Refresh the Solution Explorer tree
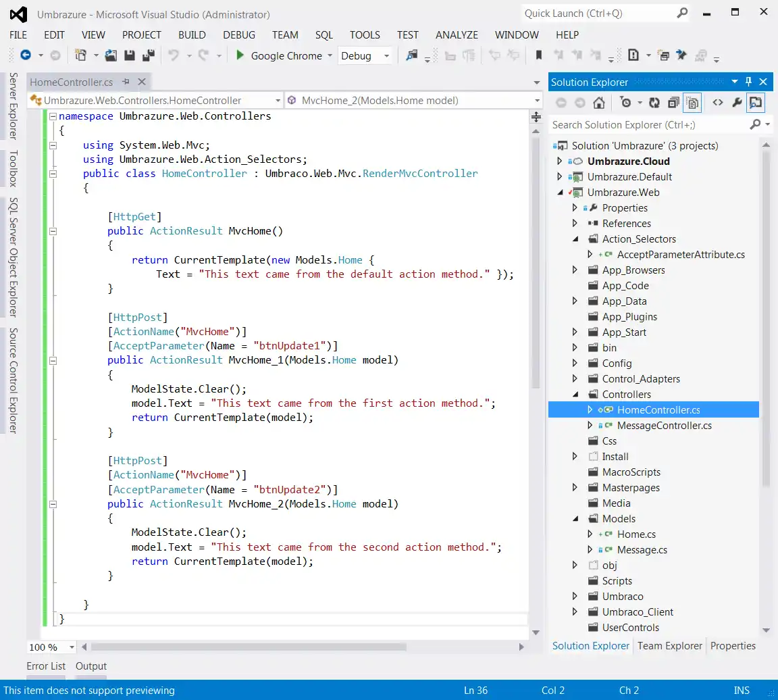Viewport: 778px width, 700px height. coord(654,103)
